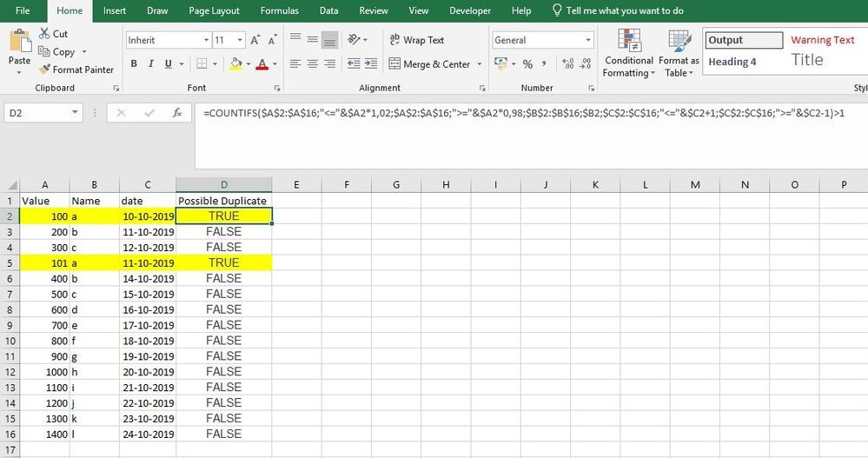The width and height of the screenshot is (868, 458).
Task: Switch to the Page Layout tab
Action: coord(214,10)
